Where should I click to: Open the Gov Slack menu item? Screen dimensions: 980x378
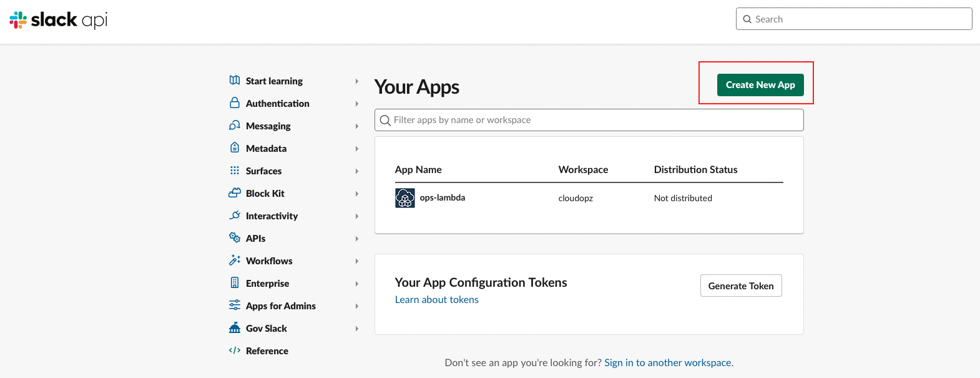click(x=267, y=329)
